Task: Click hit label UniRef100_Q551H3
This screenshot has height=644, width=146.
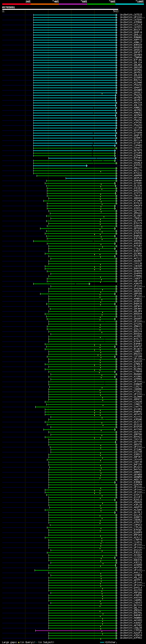Action: (131, 213)
